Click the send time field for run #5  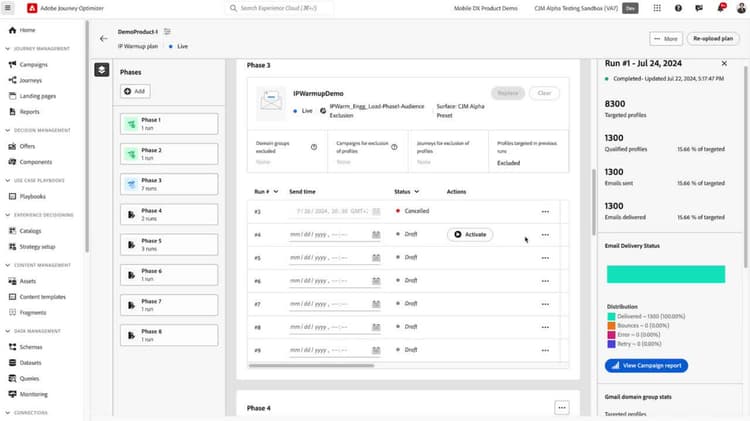pyautogui.click(x=330, y=257)
